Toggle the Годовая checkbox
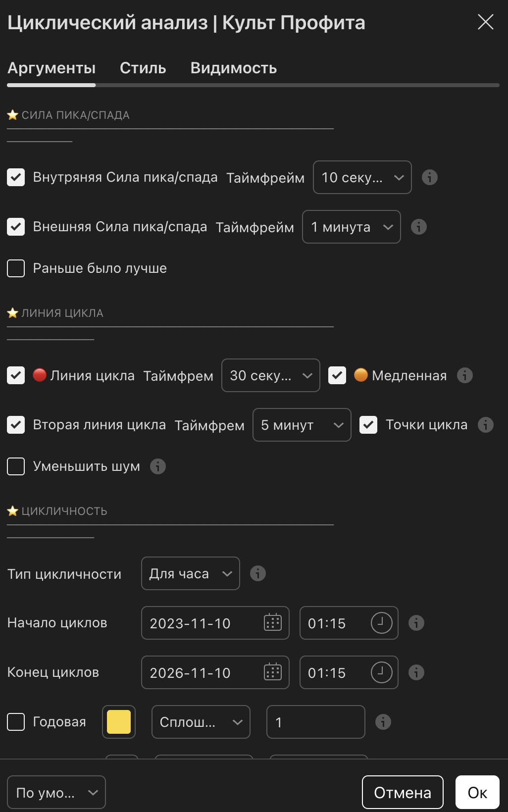Viewport: 508px width, 812px height. pyautogui.click(x=16, y=722)
